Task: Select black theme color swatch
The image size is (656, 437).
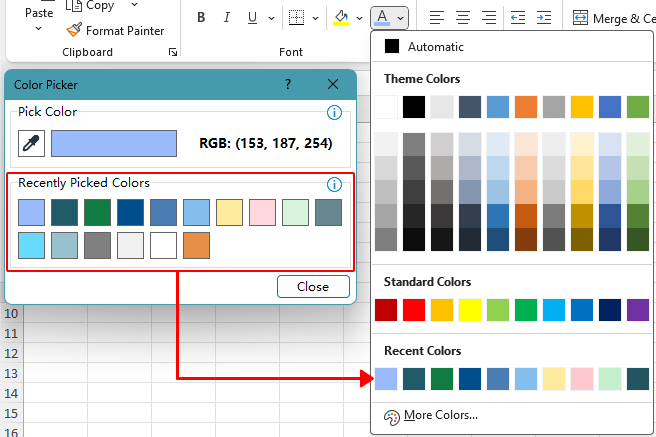Action: point(414,107)
